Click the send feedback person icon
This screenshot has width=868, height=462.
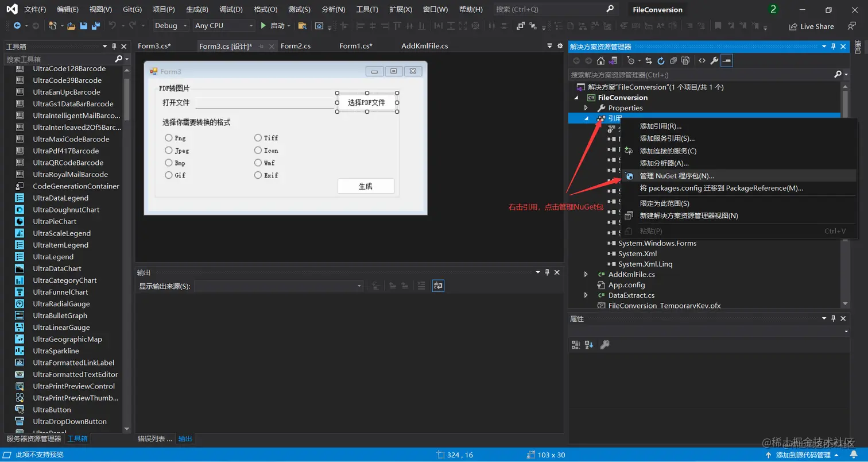[852, 26]
